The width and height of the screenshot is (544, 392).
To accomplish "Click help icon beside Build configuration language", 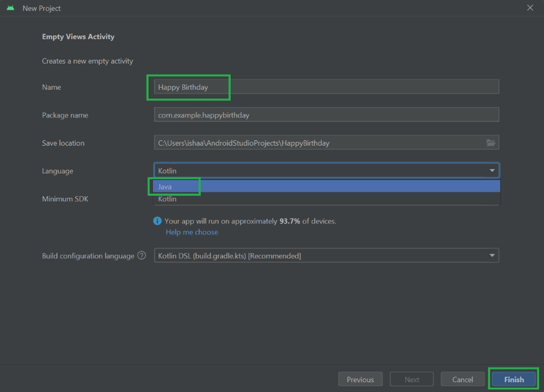I will [x=142, y=255].
